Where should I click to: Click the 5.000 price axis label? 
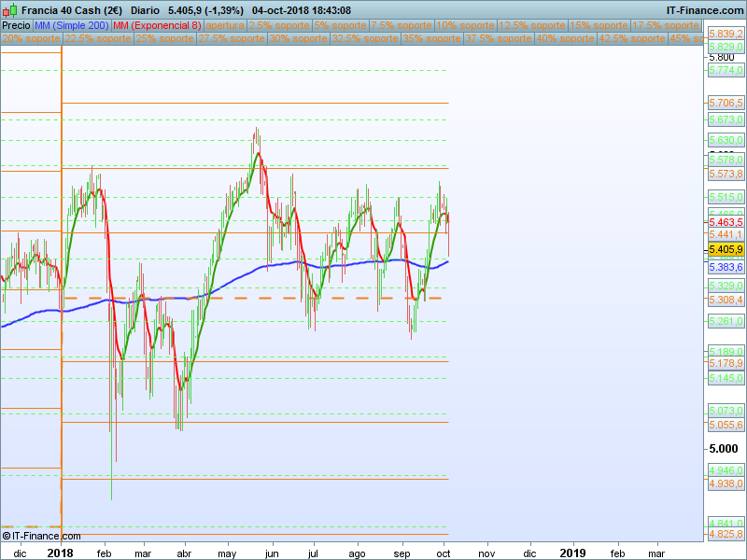pos(723,449)
